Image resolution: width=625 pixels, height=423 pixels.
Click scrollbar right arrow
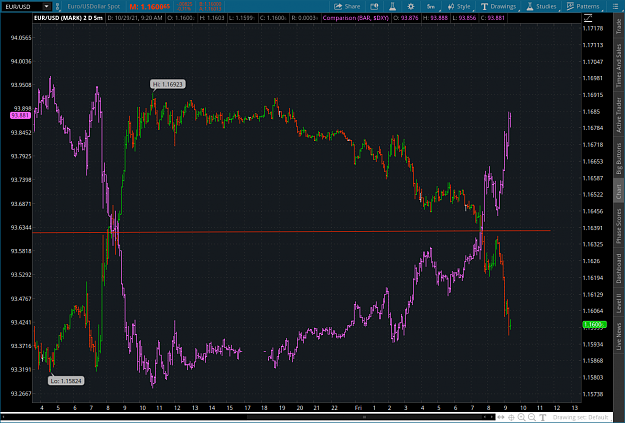[492, 417]
